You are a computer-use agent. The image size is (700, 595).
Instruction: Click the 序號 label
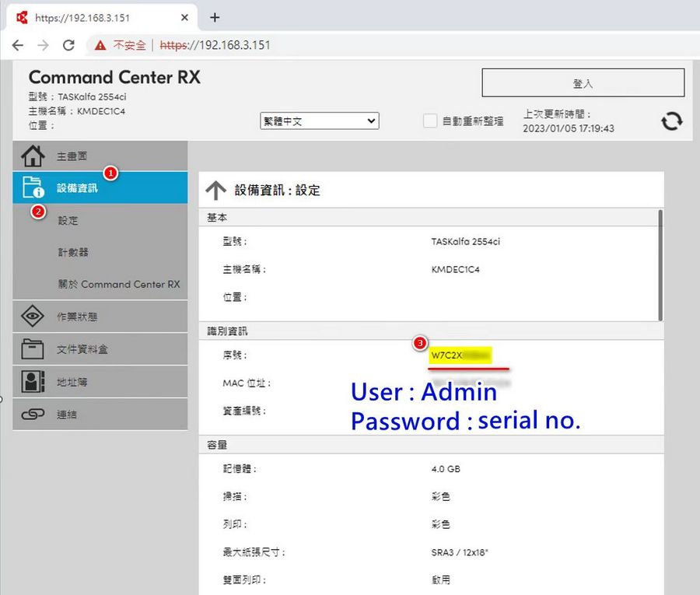click(x=235, y=355)
